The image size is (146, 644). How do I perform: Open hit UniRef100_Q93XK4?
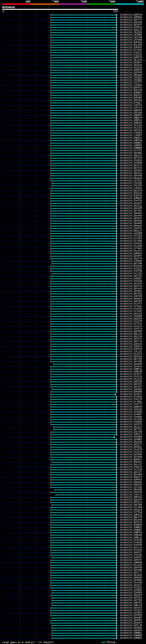[x=131, y=357]
